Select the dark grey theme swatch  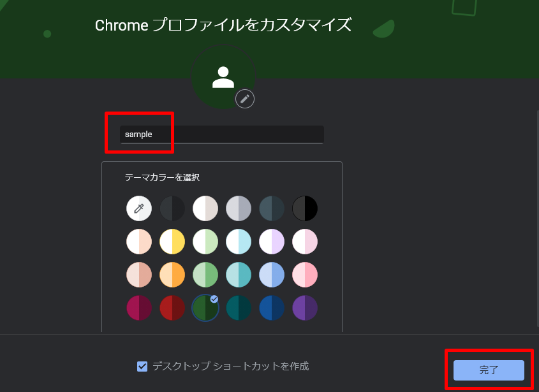point(172,208)
